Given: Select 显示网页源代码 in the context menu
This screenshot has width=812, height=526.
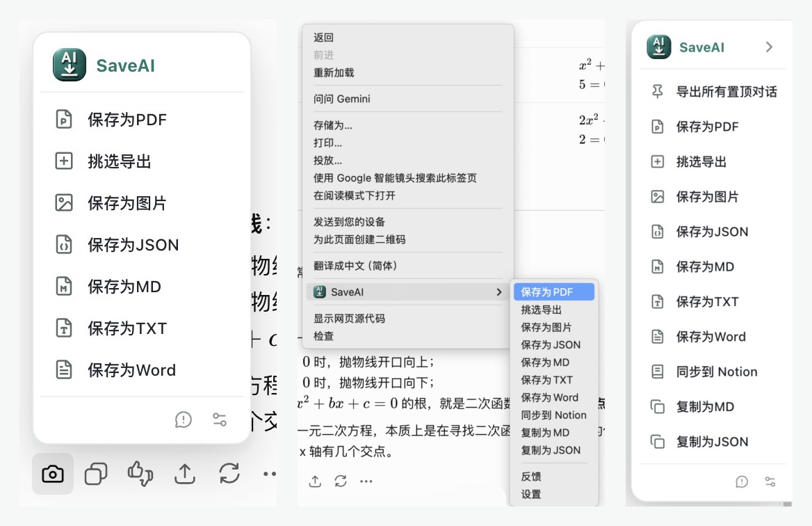Looking at the screenshot, I should (x=350, y=319).
